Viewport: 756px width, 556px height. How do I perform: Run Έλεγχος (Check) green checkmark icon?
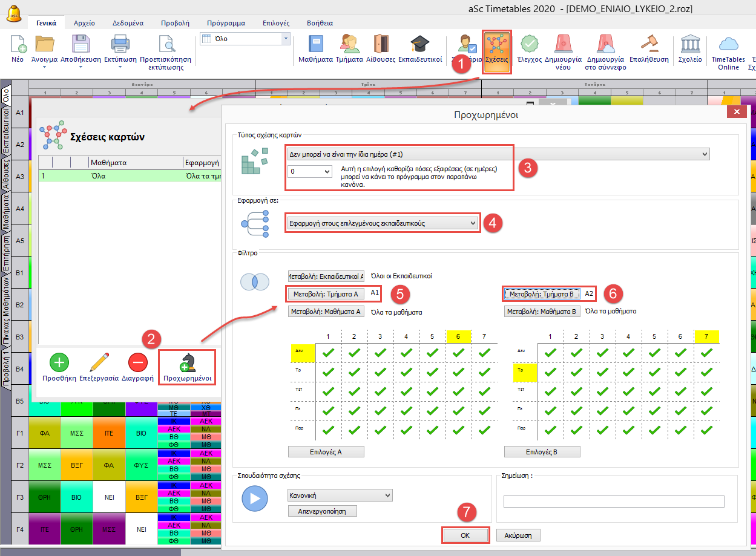click(530, 46)
